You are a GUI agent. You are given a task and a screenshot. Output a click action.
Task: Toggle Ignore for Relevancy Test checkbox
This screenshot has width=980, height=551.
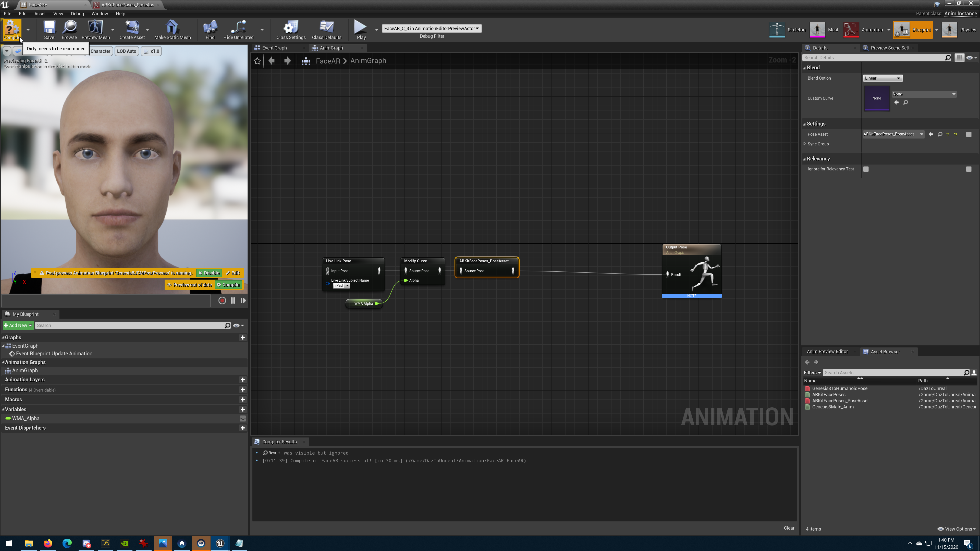pyautogui.click(x=866, y=169)
